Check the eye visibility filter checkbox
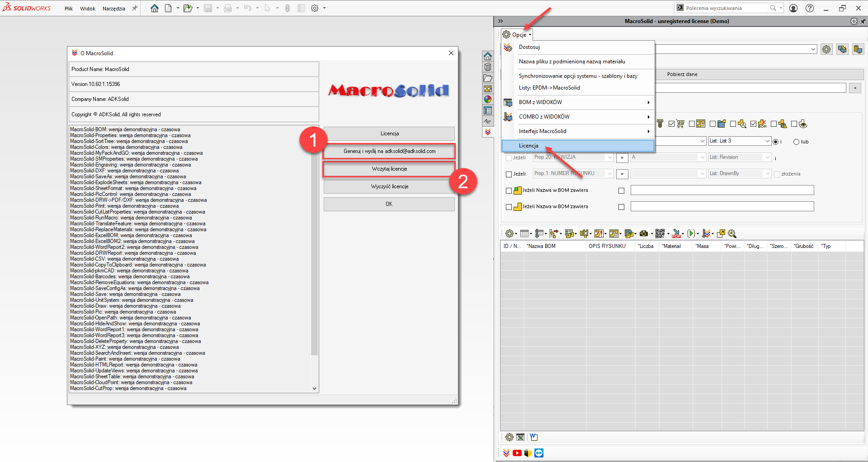 click(794, 124)
